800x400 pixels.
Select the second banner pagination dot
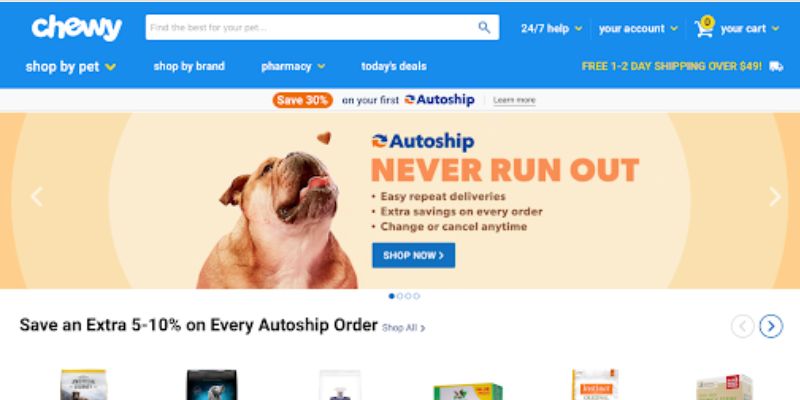pos(400,296)
